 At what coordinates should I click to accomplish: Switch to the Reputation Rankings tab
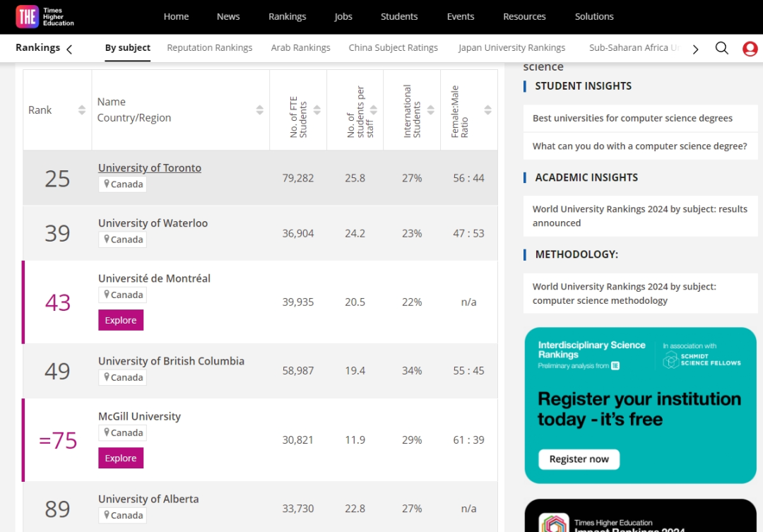click(x=209, y=48)
